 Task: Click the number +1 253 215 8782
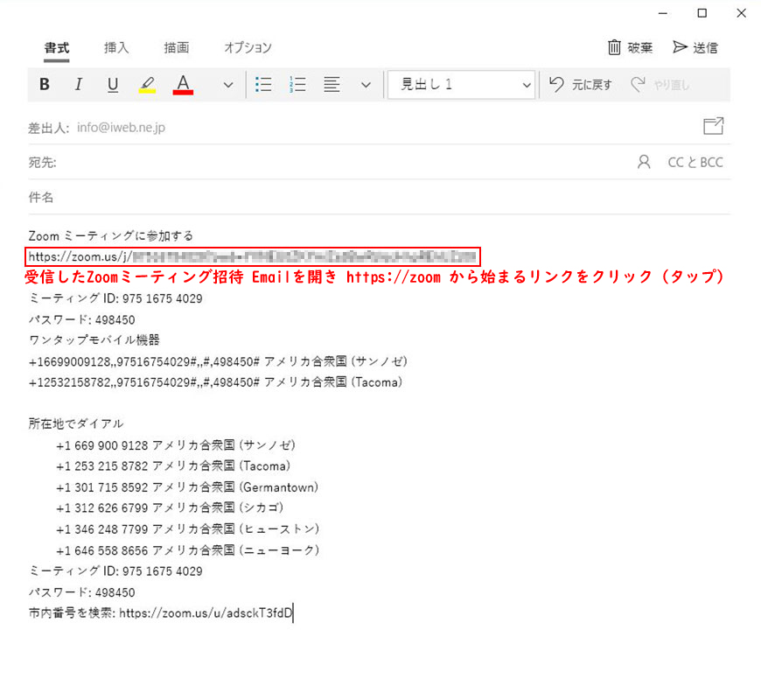pos(102,466)
